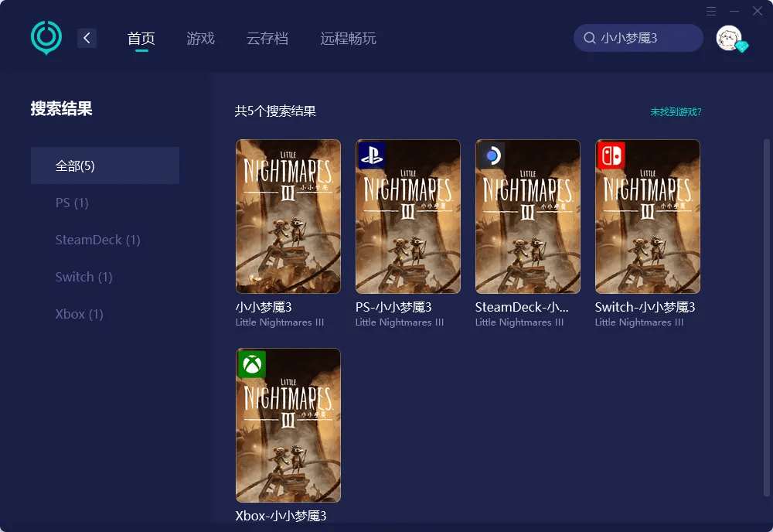Click the 未找到游戏? link
The height and width of the screenshot is (532, 773).
pyautogui.click(x=676, y=112)
